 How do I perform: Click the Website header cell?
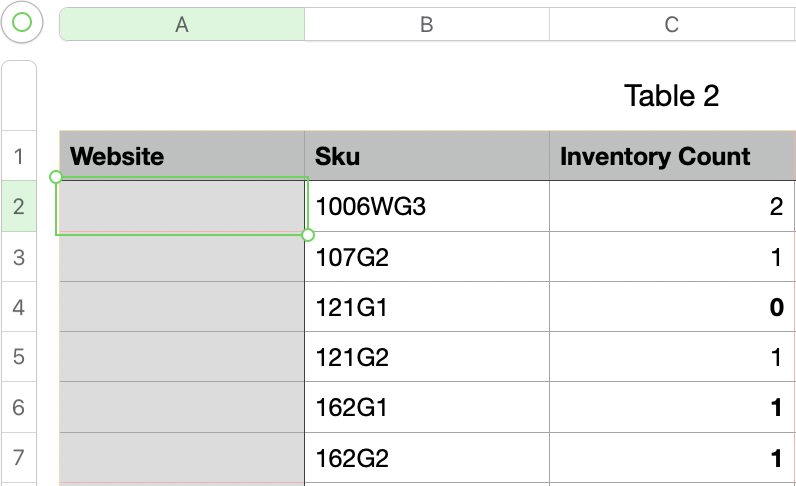click(x=182, y=156)
